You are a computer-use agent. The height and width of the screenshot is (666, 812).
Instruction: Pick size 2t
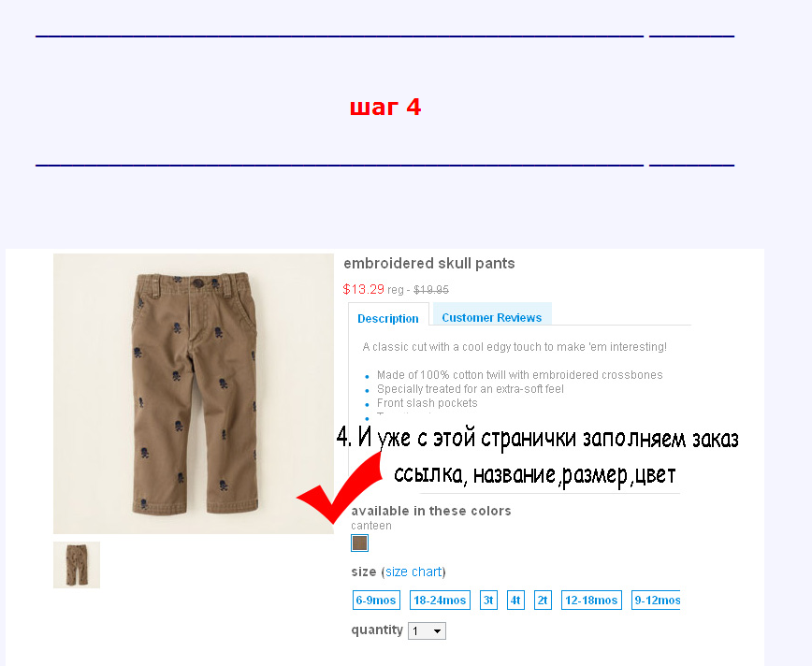[543, 601]
